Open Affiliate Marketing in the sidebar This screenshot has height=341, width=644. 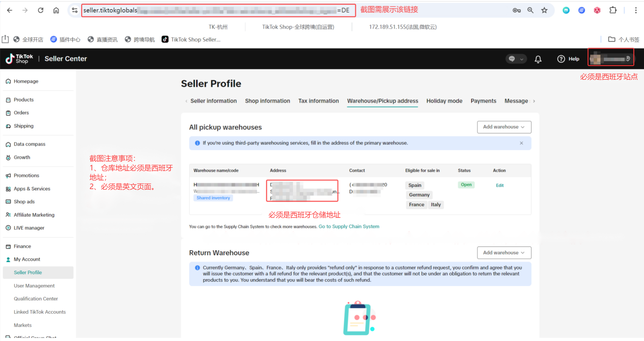[34, 215]
